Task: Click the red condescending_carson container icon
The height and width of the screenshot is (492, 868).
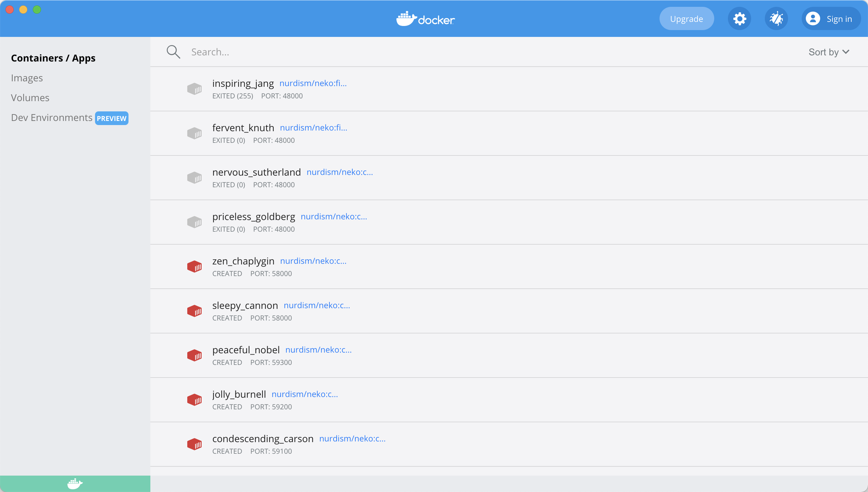Action: pyautogui.click(x=194, y=445)
